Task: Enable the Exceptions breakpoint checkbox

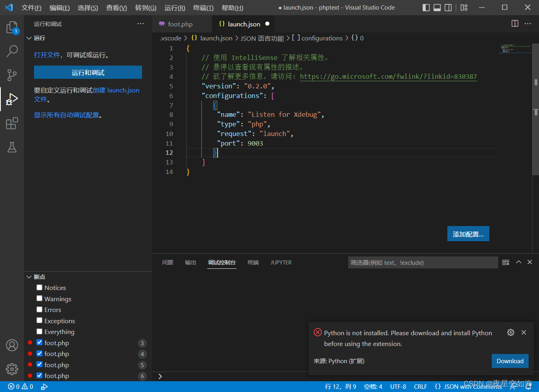Action: pos(39,320)
